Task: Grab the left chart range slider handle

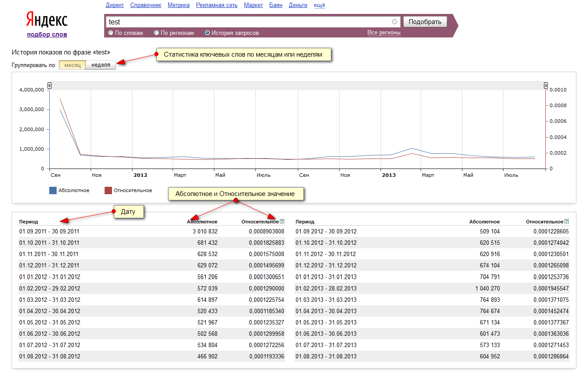Action: pos(50,86)
